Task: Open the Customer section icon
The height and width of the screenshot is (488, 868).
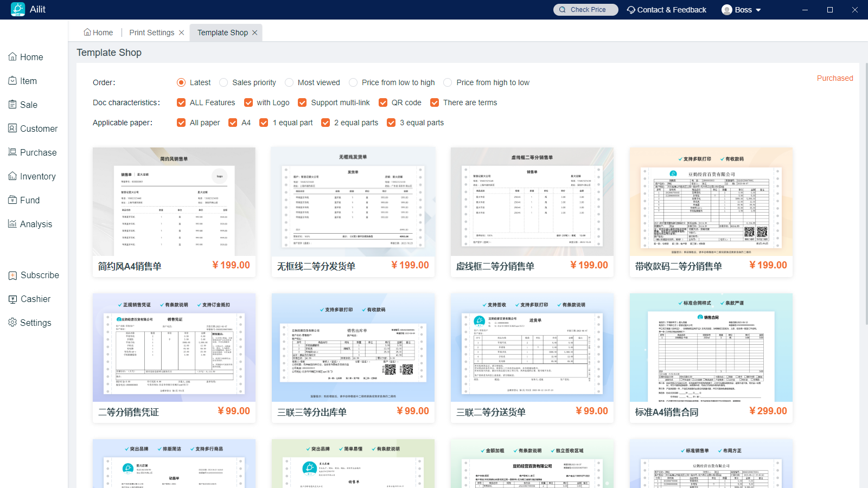Action: tap(12, 129)
